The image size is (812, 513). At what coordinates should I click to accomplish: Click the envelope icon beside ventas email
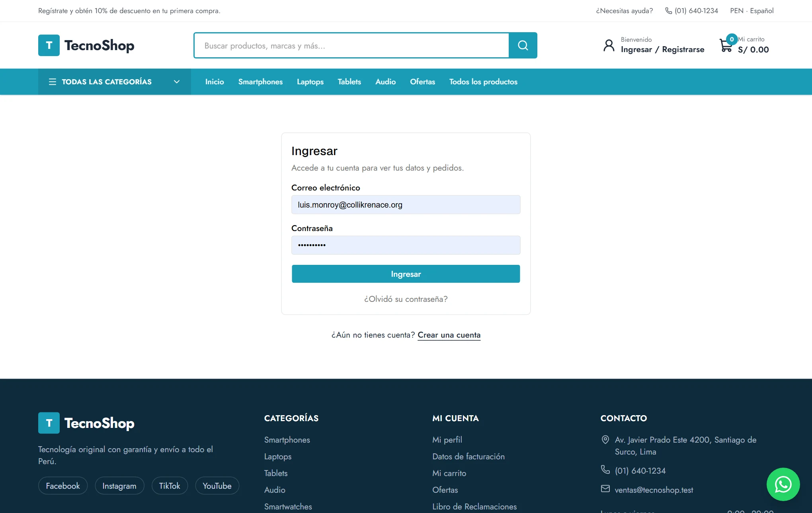[605, 489]
